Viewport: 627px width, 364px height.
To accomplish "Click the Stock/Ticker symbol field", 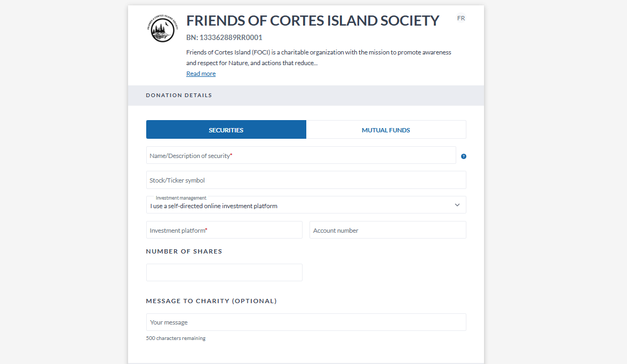I will (x=306, y=180).
